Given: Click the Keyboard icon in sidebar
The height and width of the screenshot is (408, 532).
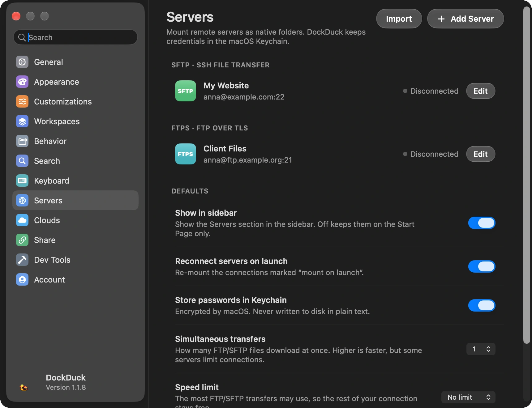Looking at the screenshot, I should click(22, 181).
